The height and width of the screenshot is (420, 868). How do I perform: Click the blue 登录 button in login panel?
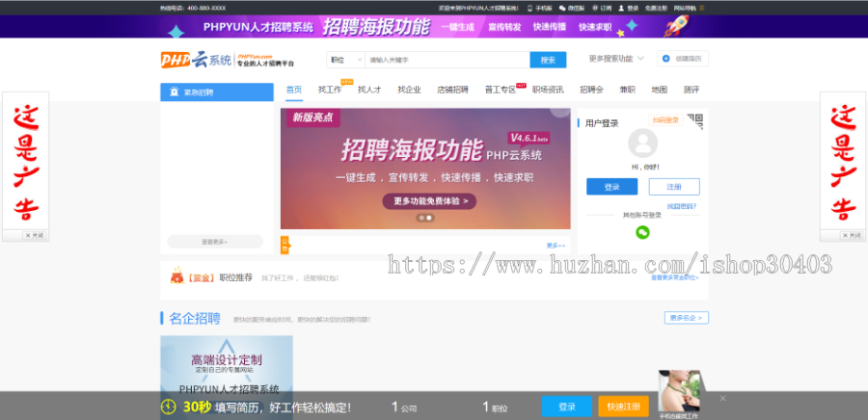(x=611, y=187)
